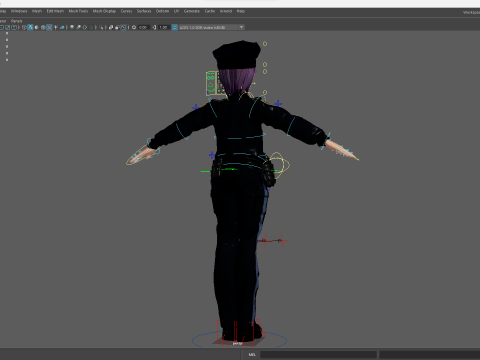Open the Deform menu
The width and height of the screenshot is (480, 360).
point(162,11)
